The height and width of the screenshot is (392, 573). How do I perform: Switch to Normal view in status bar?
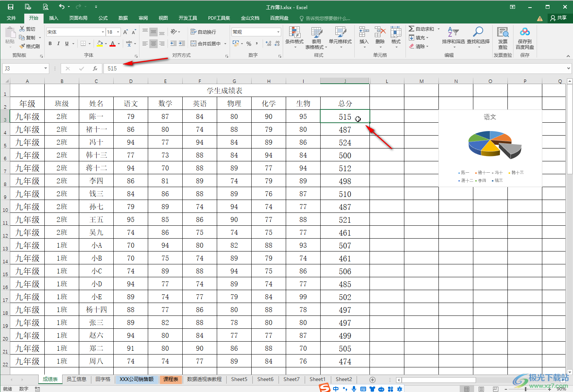tap(467, 389)
